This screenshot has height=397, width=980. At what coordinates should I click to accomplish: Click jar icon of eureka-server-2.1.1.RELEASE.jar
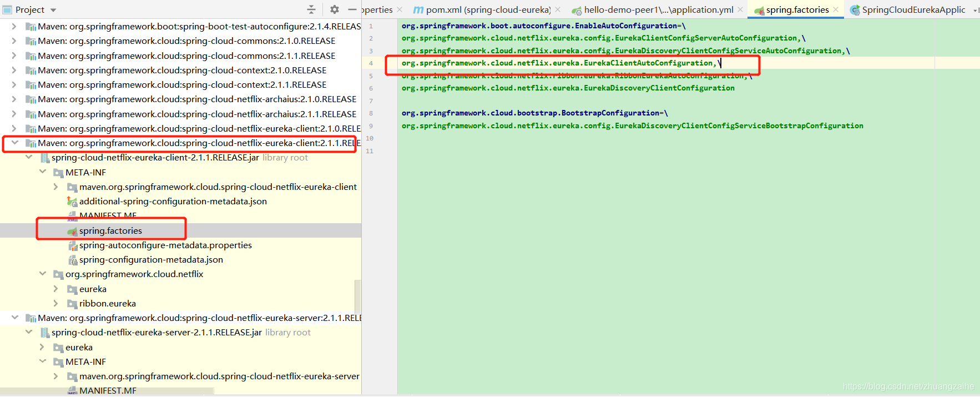click(45, 333)
